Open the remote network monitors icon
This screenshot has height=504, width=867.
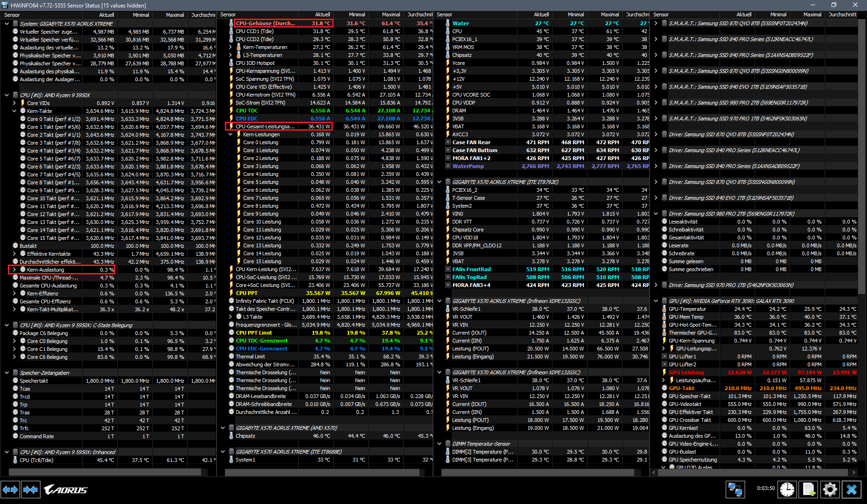735,490
